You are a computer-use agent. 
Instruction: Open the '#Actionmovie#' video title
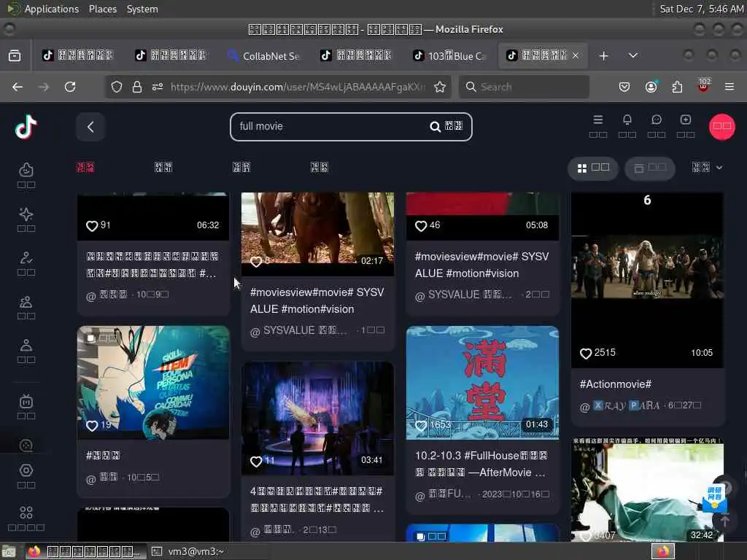[x=616, y=384]
